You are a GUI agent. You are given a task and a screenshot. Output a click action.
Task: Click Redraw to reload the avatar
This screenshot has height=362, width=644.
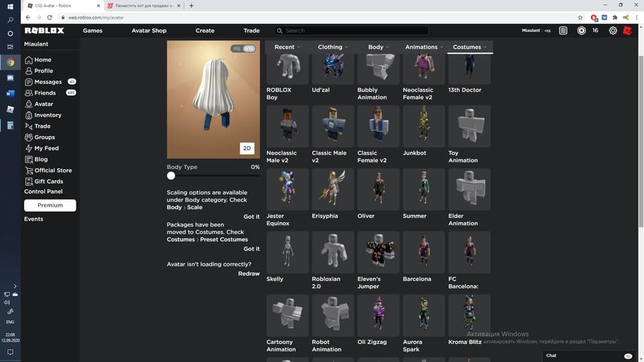(248, 274)
